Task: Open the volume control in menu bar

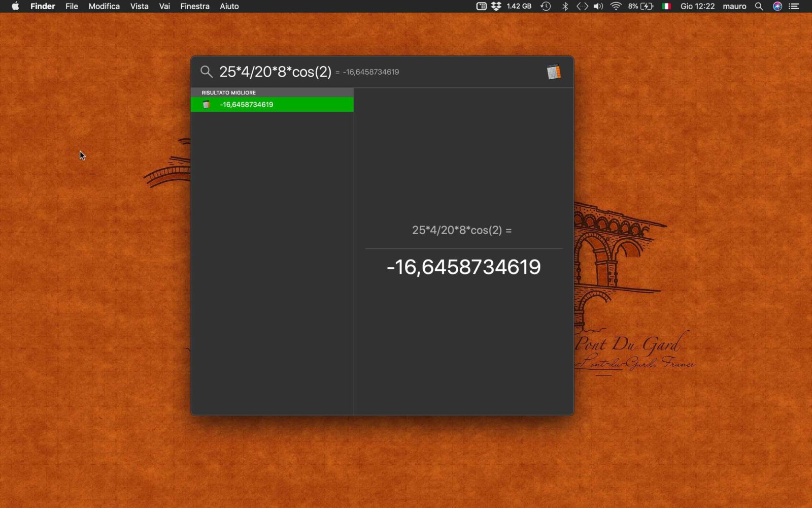Action: [598, 6]
